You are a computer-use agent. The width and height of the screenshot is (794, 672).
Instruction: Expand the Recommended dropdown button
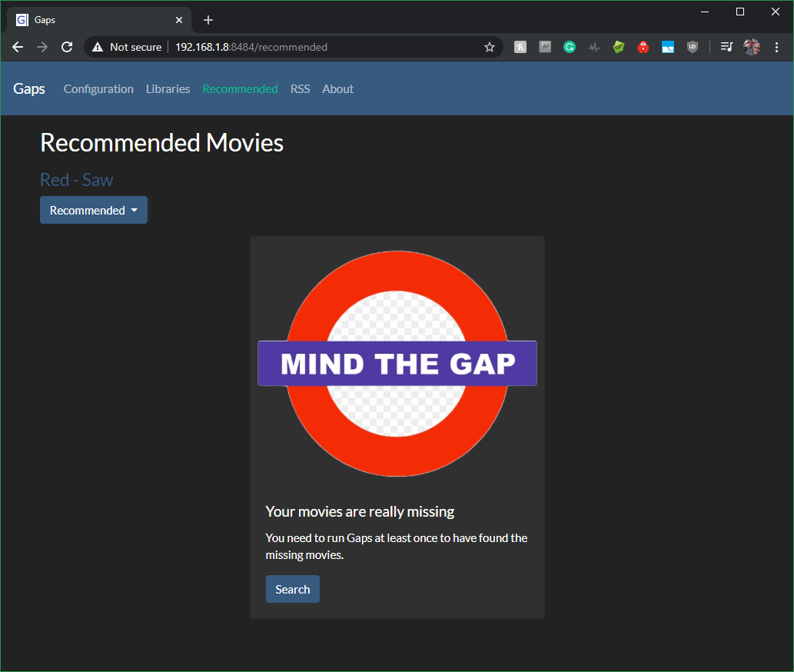94,210
